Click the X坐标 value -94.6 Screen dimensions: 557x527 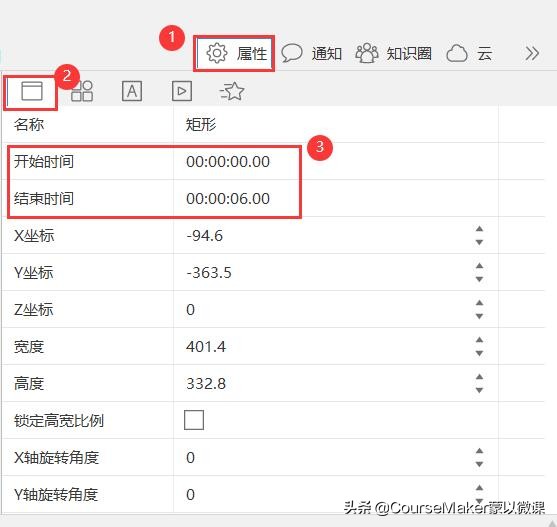pyautogui.click(x=205, y=236)
